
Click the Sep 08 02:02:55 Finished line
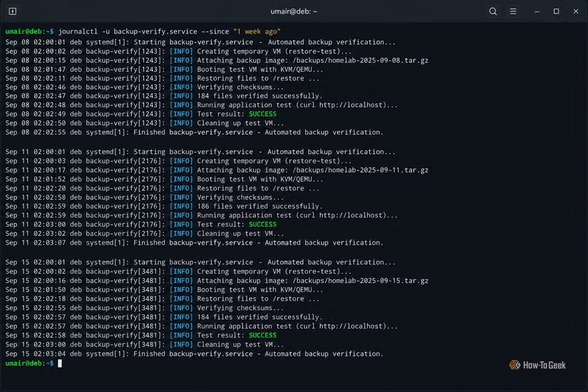pyautogui.click(x=195, y=132)
